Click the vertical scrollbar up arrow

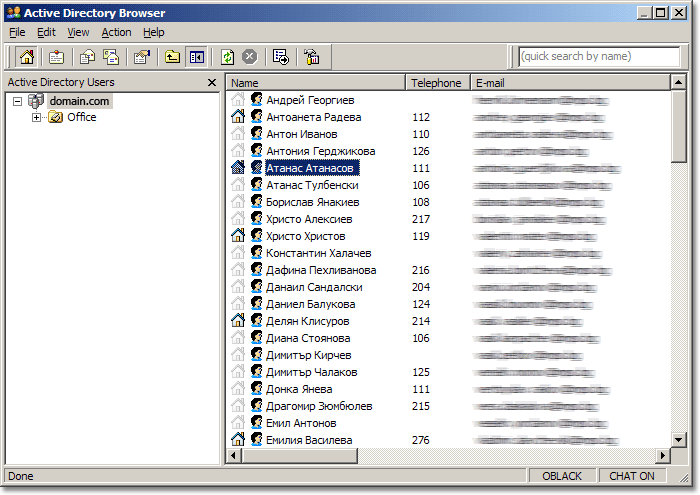point(679,83)
